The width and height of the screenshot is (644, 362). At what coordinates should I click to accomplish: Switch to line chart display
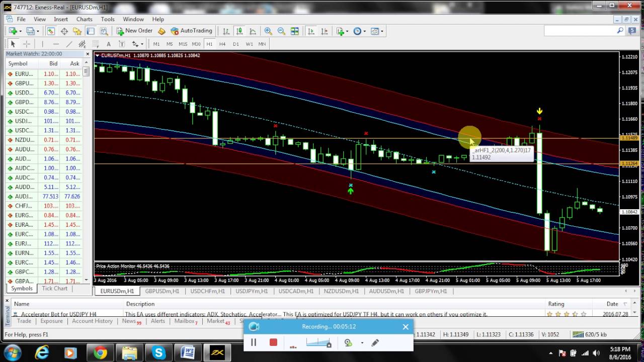(x=253, y=31)
